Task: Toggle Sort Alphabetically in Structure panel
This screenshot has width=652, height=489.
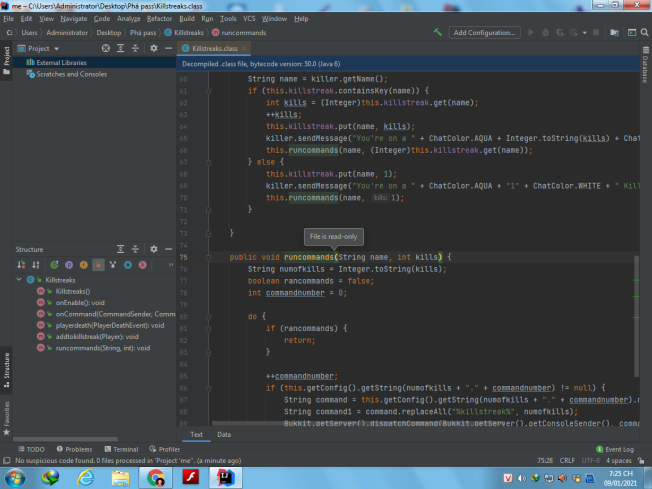Action: (36, 264)
